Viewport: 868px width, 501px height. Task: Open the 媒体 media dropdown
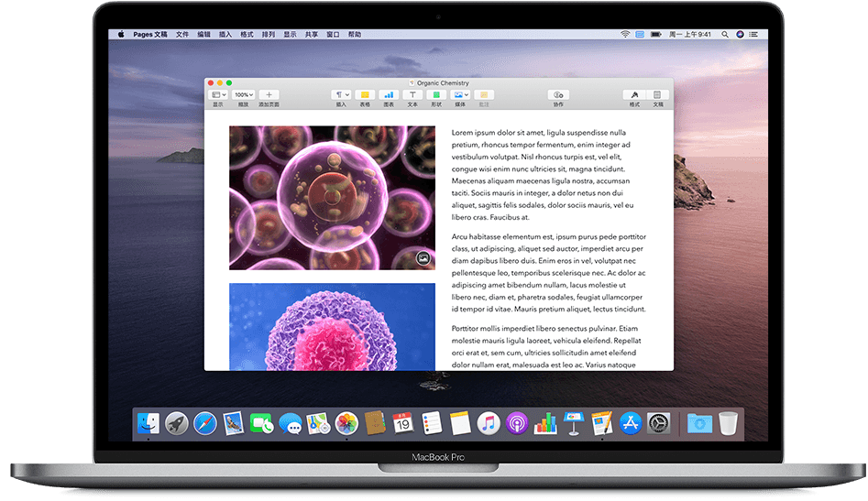[x=460, y=95]
